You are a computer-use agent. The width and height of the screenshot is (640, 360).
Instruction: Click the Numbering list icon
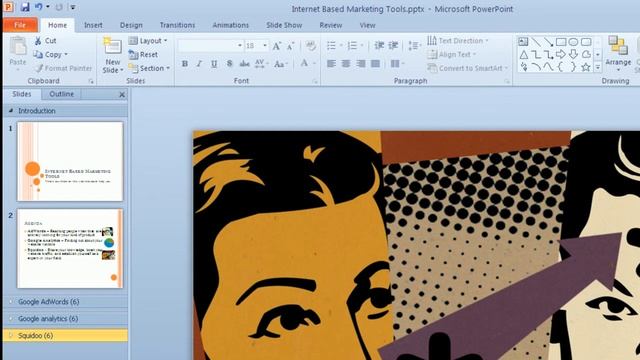[352, 46]
